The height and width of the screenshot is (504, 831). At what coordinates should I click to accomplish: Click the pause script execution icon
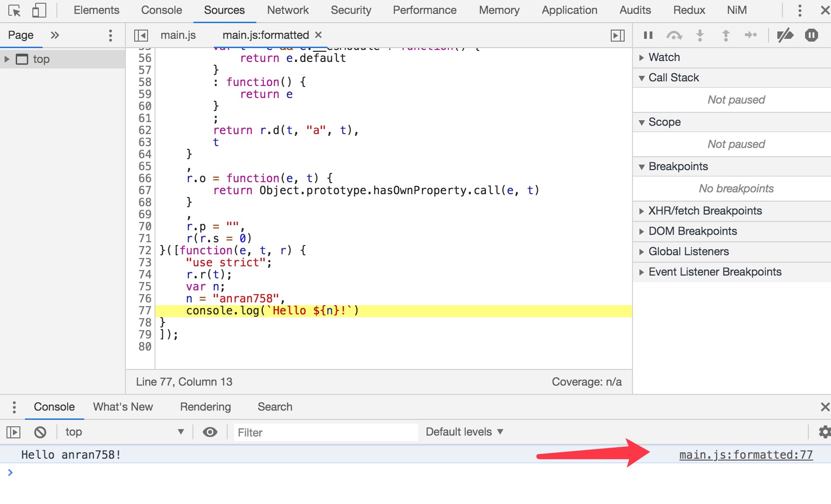[x=647, y=35]
